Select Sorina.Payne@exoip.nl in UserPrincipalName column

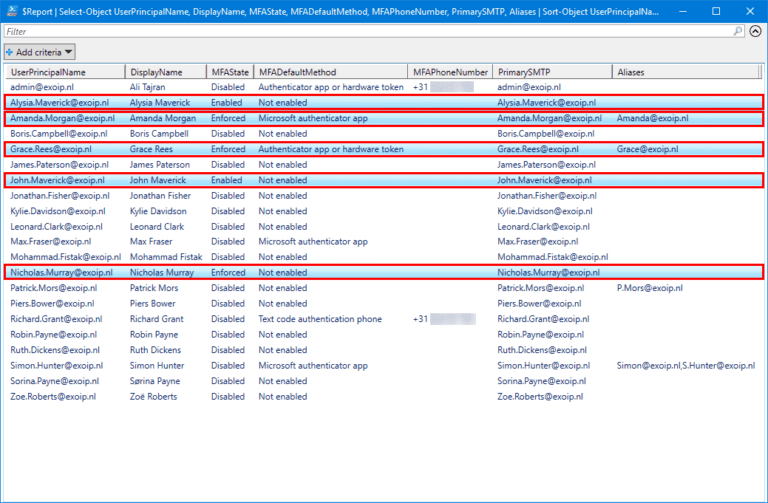pyautogui.click(x=54, y=381)
